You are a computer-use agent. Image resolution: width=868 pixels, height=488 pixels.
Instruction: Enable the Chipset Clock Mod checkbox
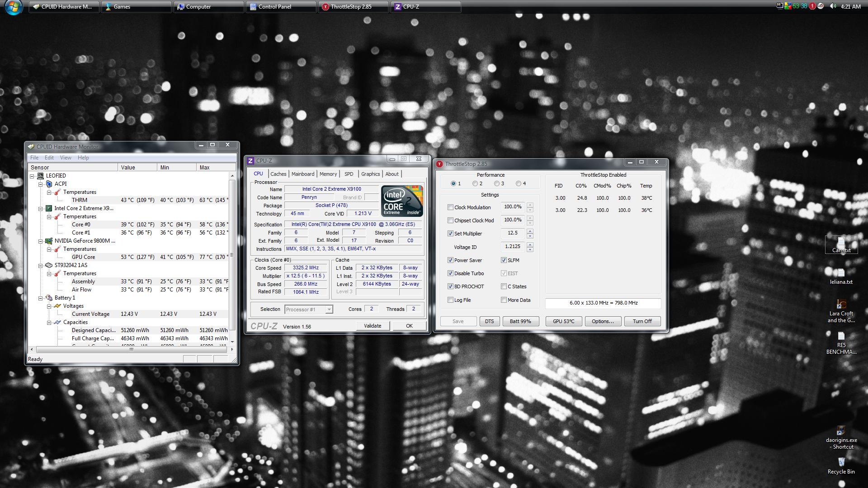coord(450,221)
